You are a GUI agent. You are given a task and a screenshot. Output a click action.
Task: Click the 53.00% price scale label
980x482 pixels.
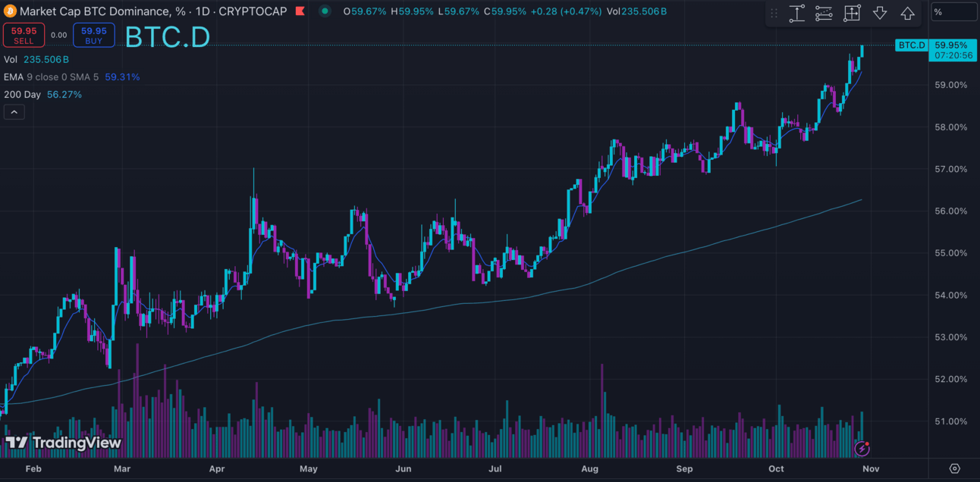(950, 337)
